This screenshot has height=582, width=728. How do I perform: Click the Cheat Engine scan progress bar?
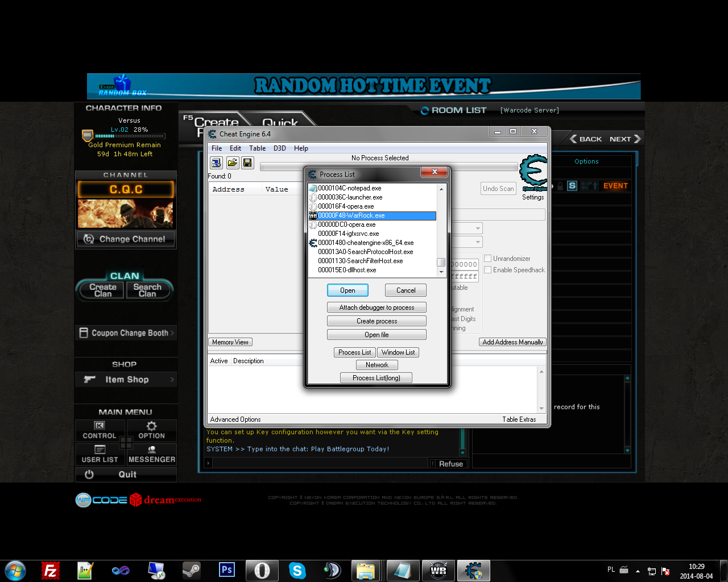[x=389, y=167]
